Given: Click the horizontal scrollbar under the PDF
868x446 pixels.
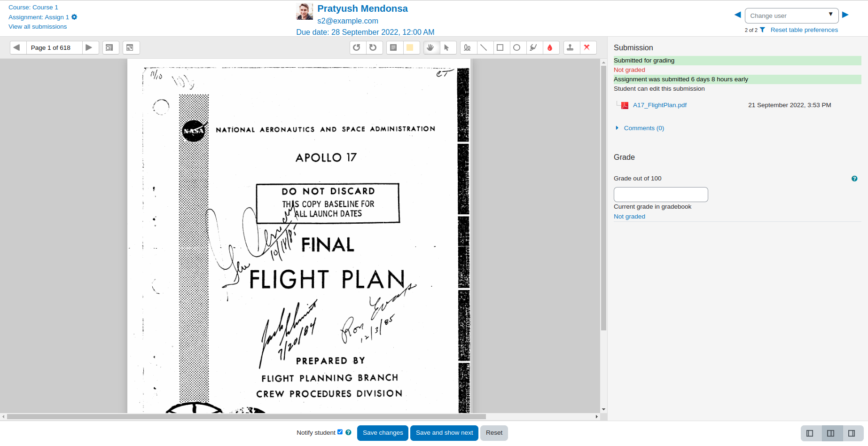Looking at the screenshot, I should (246, 416).
